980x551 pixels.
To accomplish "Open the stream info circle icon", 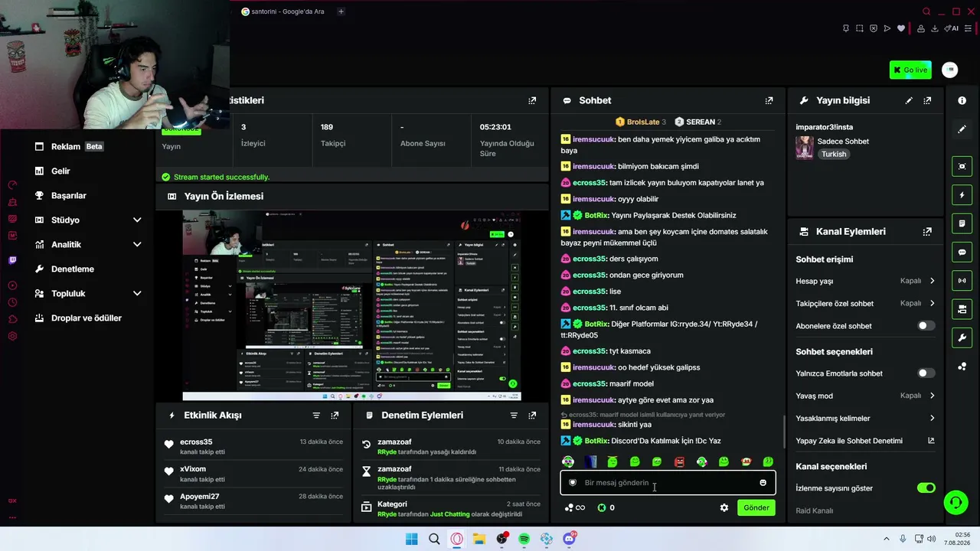I will point(962,100).
